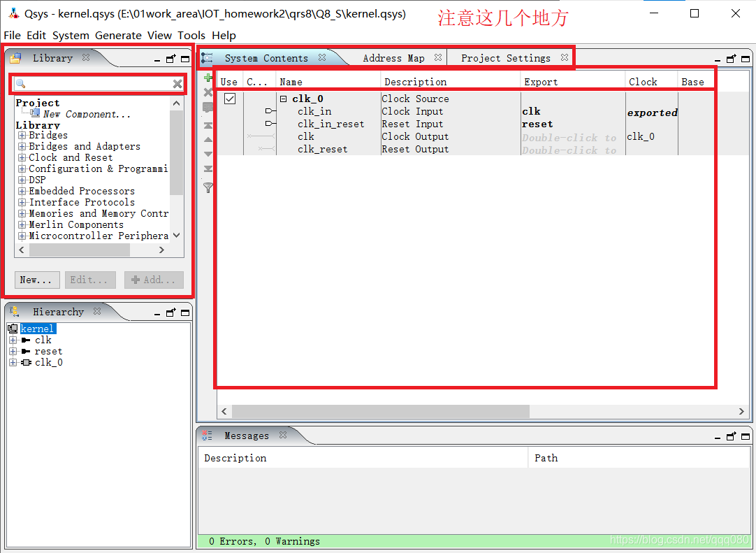Maximize the Library panel
Viewport: 756px width, 553px height.
[185, 59]
